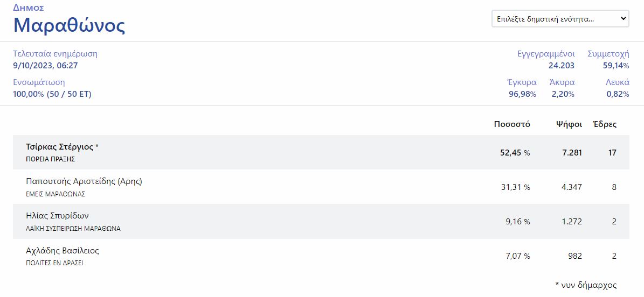Select candidate Τσίρκας Στέργιος row

click(x=62, y=147)
